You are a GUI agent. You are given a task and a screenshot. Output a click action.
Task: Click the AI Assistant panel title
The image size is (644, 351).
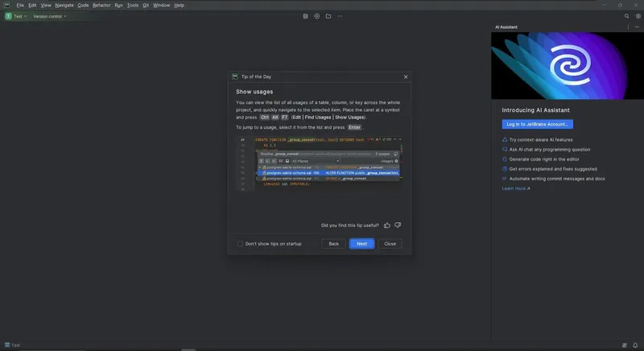(506, 27)
